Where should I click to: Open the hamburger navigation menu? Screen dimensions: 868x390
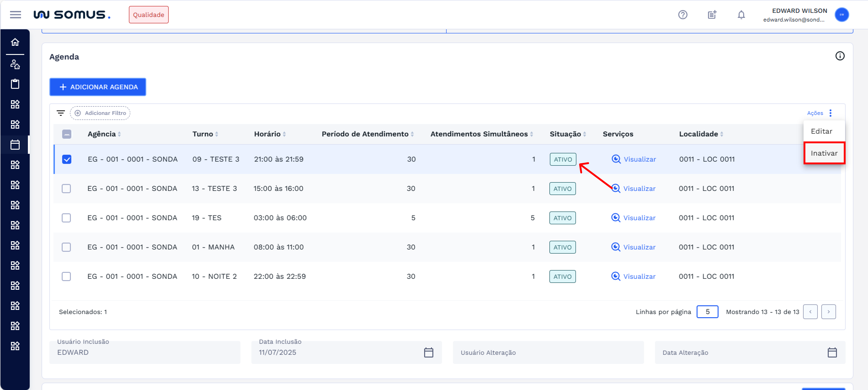tap(15, 14)
